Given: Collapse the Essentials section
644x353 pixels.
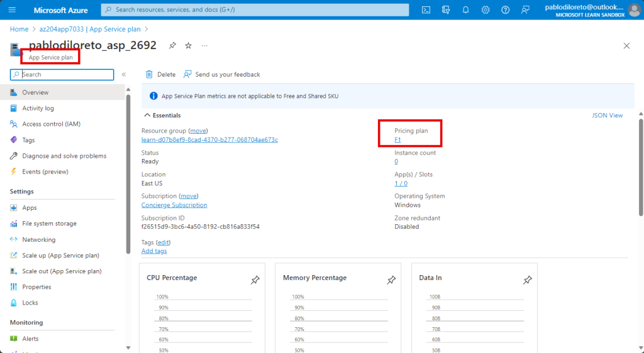Looking at the screenshot, I should [147, 116].
